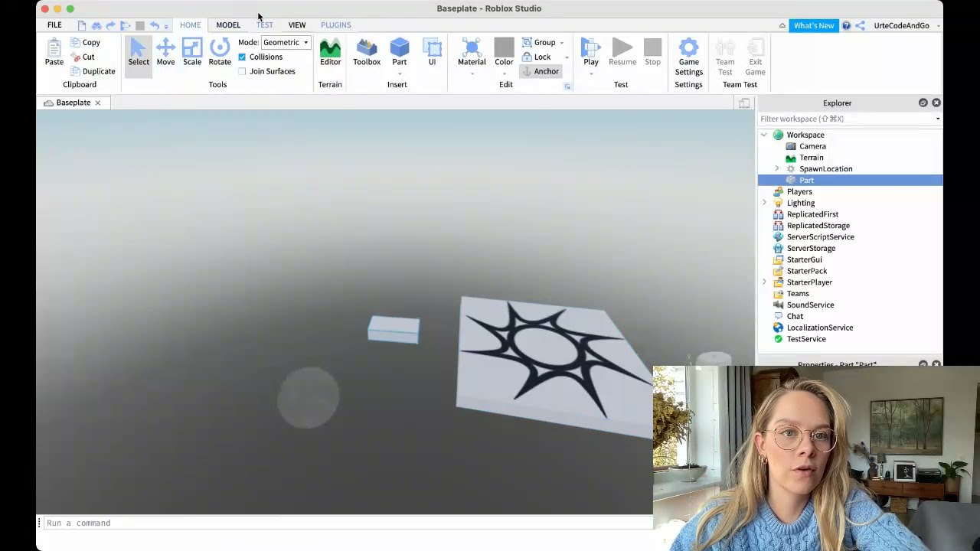Select the Color swatch button
The width and height of the screenshot is (980, 551).
[x=504, y=51]
